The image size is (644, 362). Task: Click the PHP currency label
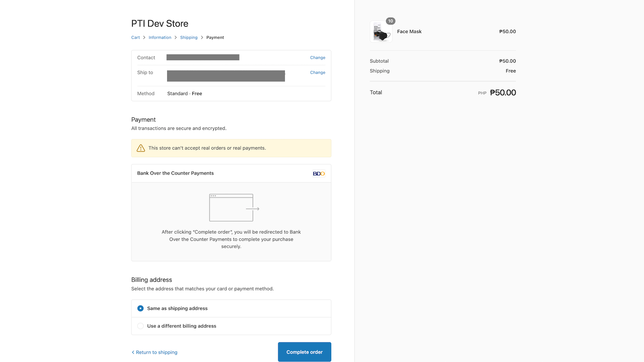point(482,93)
